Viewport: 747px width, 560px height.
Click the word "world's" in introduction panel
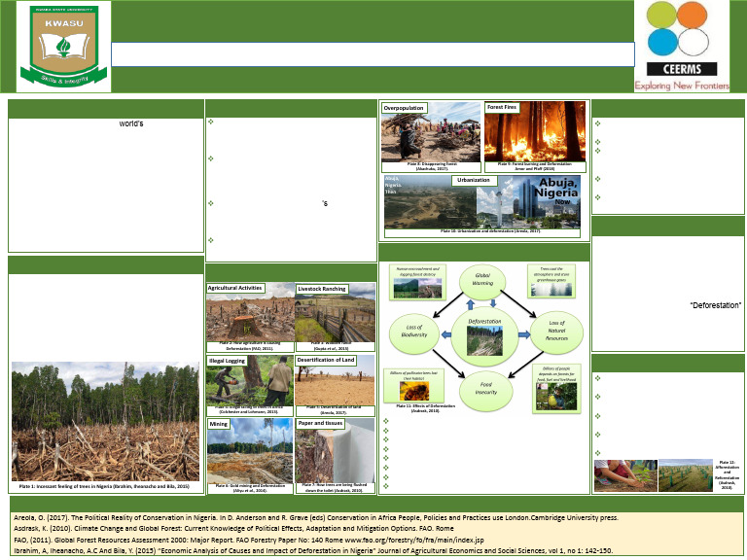tap(131, 123)
